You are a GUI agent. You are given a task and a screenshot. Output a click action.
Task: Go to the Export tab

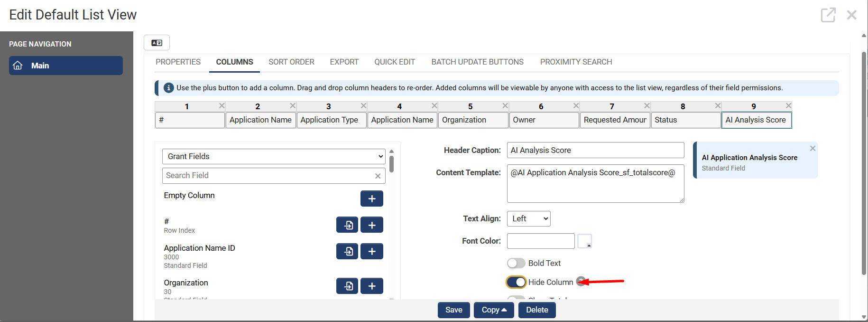click(344, 62)
